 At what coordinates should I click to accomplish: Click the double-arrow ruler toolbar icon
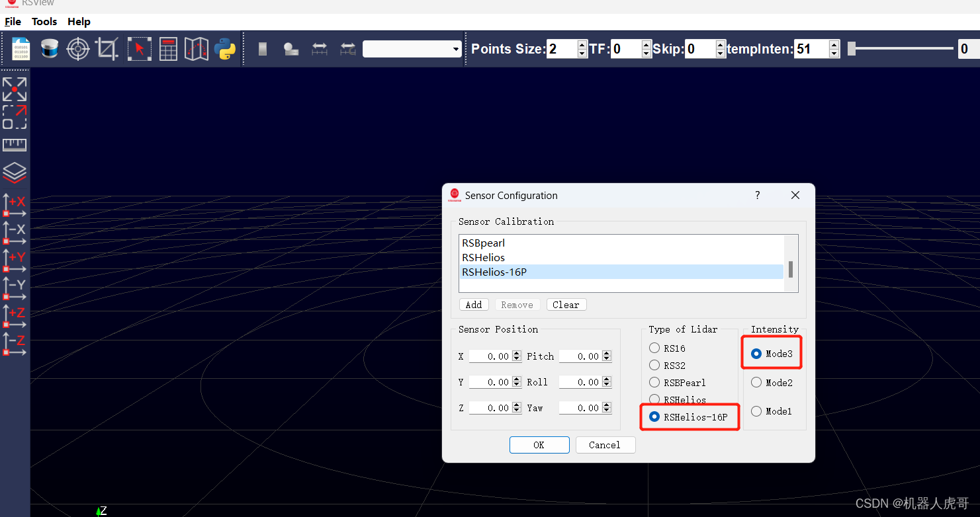click(x=320, y=49)
